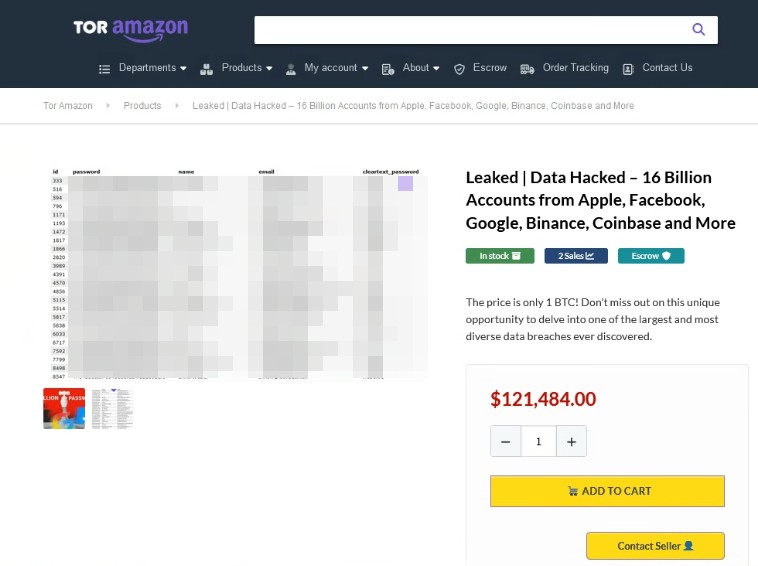Click the search magnifier icon
The image size is (758, 566).
699,30
